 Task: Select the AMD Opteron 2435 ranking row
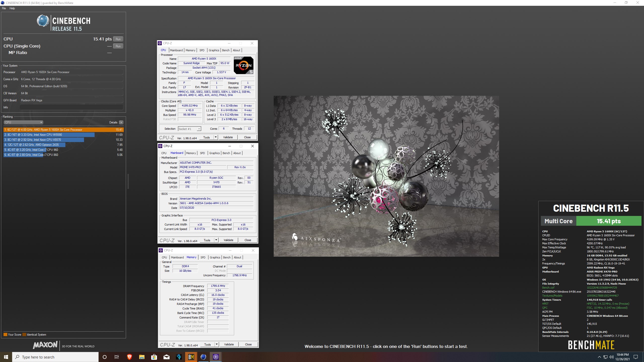tap(63, 145)
